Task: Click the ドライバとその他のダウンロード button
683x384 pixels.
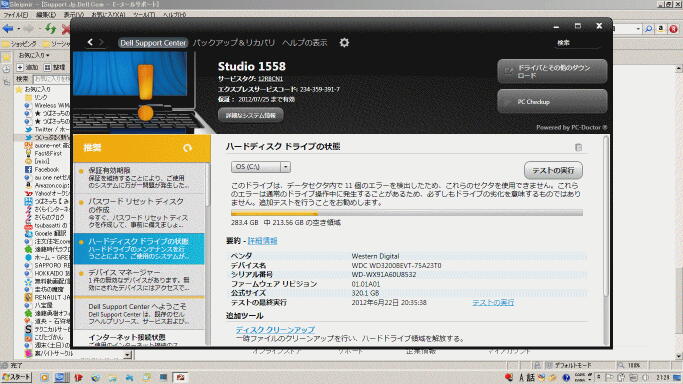Action: click(552, 71)
